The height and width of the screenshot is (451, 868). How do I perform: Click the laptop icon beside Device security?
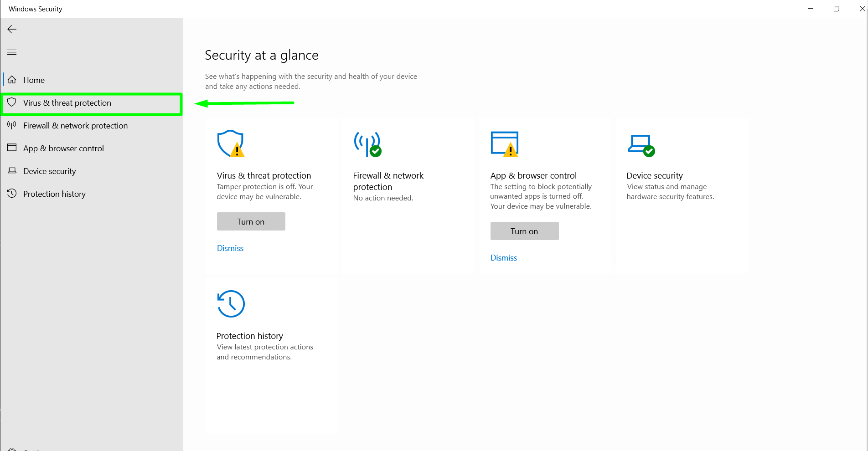(12, 170)
